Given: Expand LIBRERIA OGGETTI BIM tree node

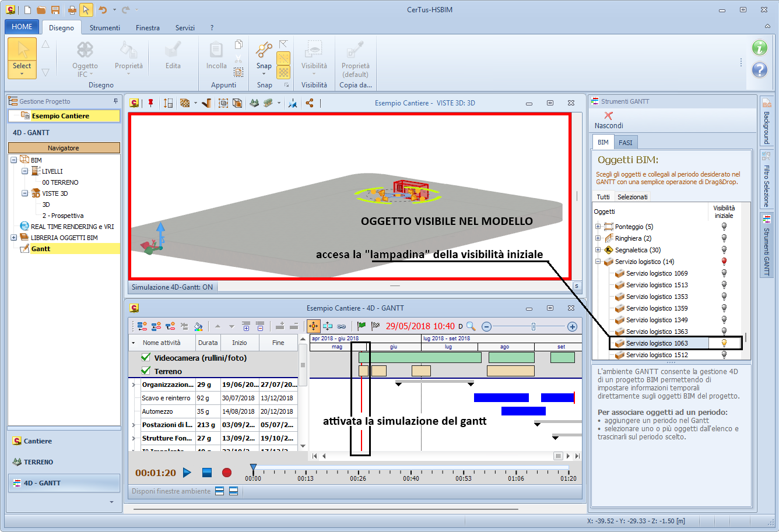Looking at the screenshot, I should point(13,238).
